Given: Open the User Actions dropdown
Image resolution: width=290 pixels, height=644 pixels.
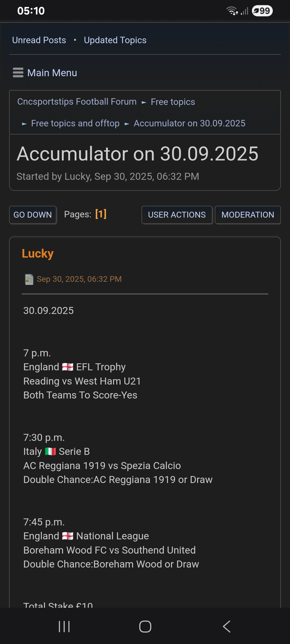Looking at the screenshot, I should pos(177,215).
